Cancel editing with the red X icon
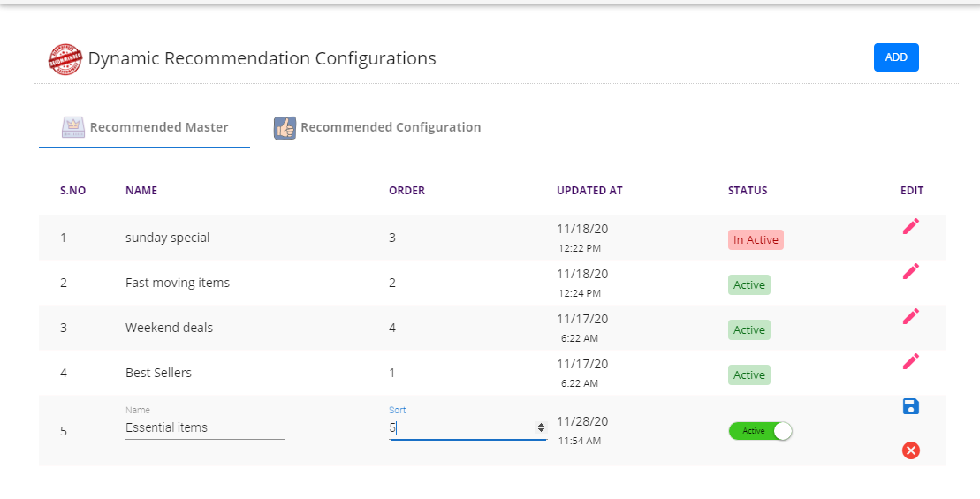Image resolution: width=980 pixels, height=499 pixels. (911, 450)
